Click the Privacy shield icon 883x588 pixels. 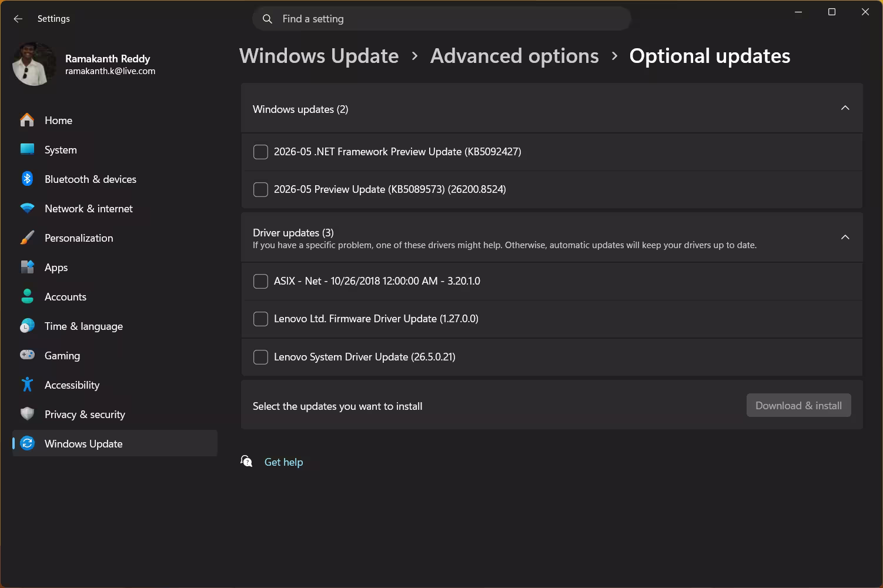coord(27,414)
